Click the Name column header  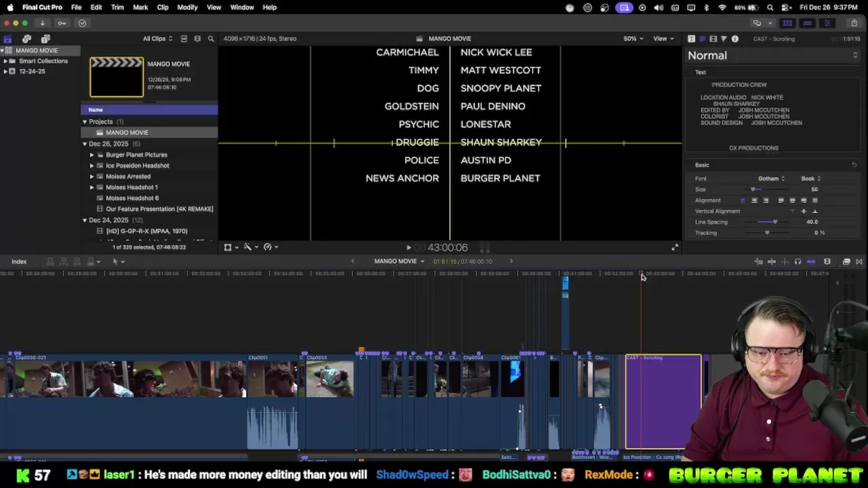(149, 110)
